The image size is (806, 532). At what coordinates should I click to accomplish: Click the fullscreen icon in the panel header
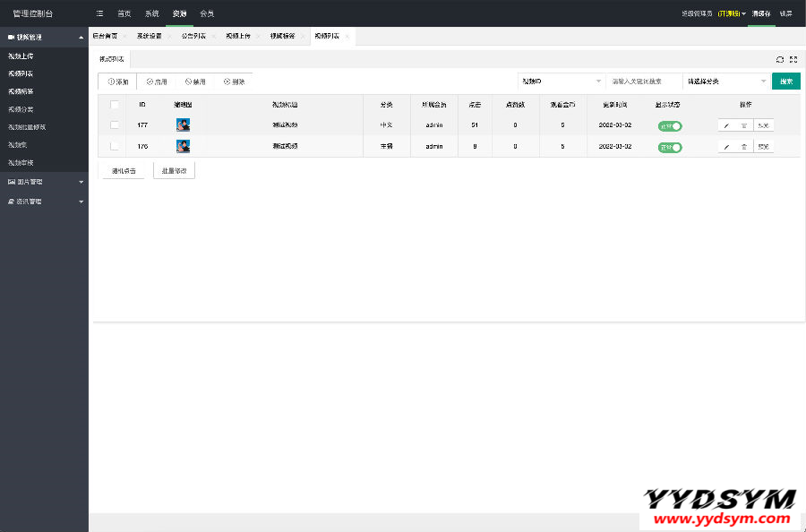point(793,59)
